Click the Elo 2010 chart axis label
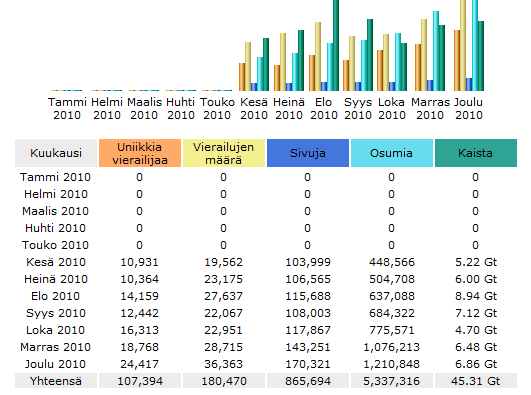531x395 pixels. pyautogui.click(x=324, y=108)
